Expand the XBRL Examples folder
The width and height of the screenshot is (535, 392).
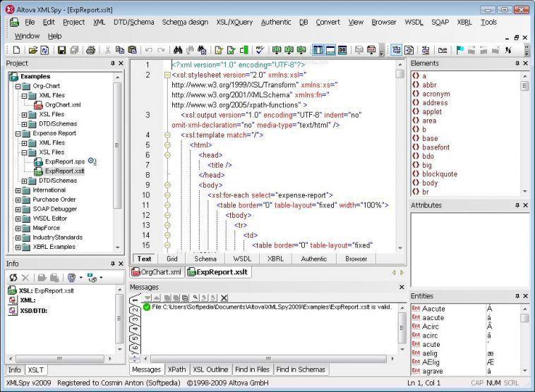click(x=18, y=247)
